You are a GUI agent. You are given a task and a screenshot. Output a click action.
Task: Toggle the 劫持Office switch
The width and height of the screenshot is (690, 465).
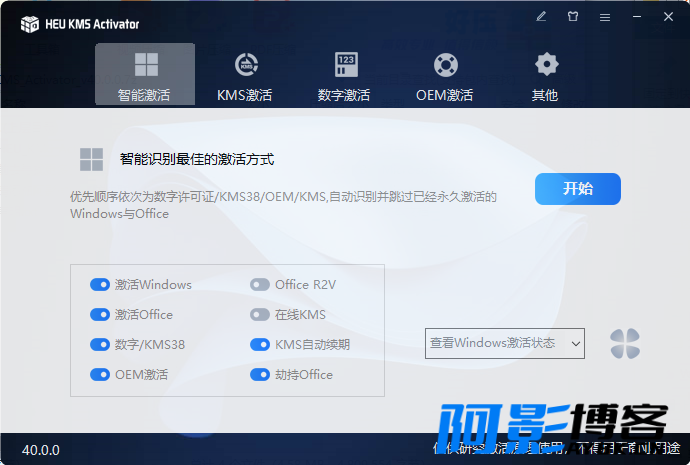pos(260,375)
